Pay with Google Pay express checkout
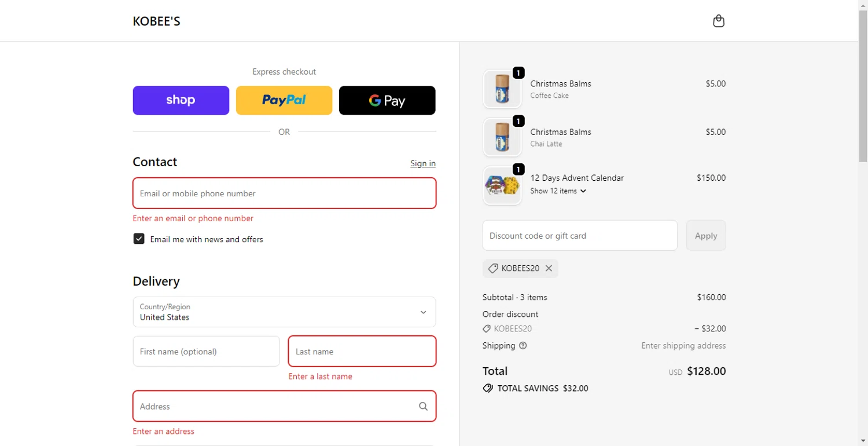 (x=387, y=100)
